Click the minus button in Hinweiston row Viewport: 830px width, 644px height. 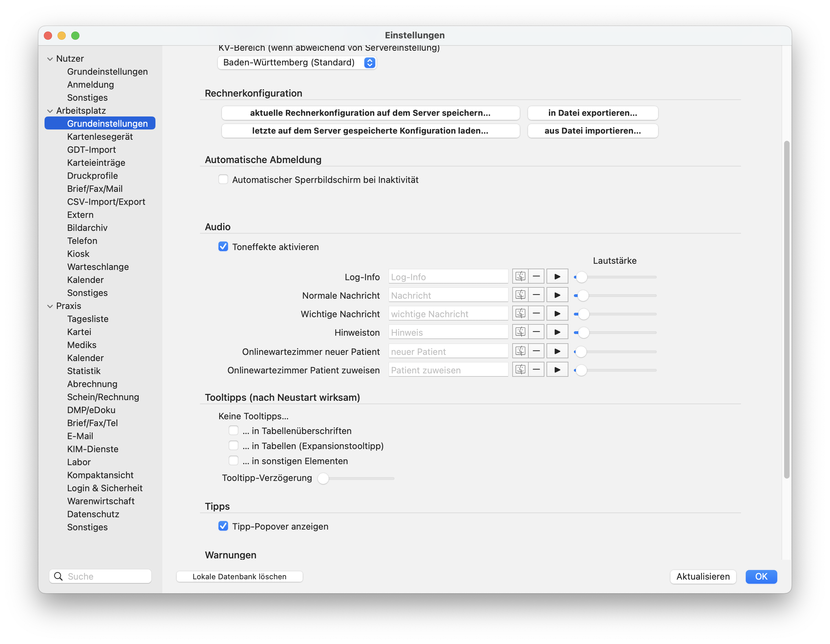click(x=536, y=332)
